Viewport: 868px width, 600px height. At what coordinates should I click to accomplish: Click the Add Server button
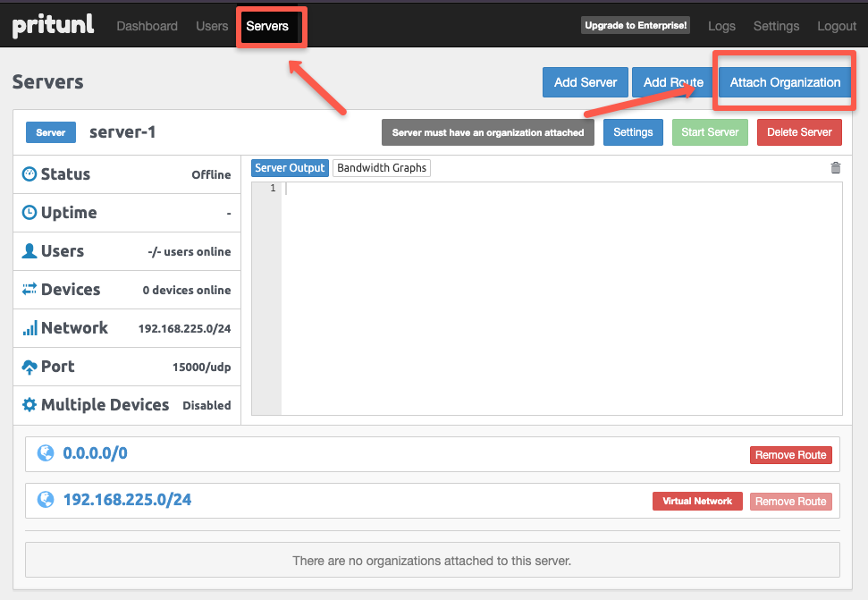(586, 82)
